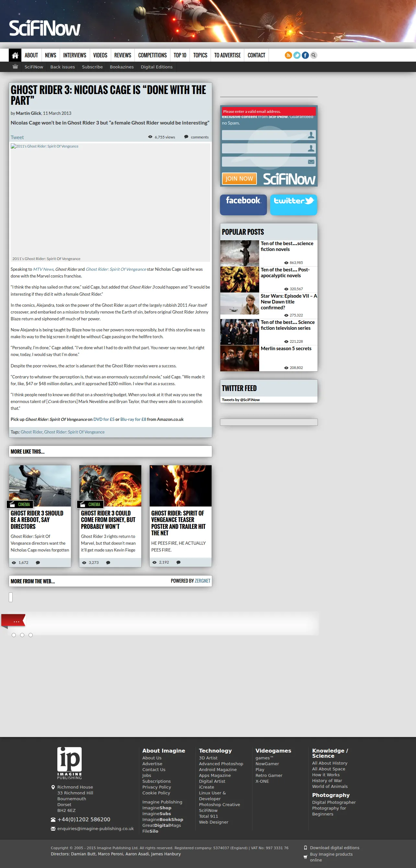Click the email field in signup form

click(x=269, y=162)
